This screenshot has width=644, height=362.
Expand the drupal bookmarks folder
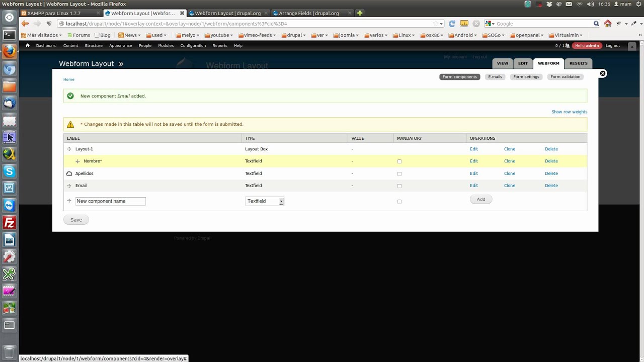click(294, 35)
